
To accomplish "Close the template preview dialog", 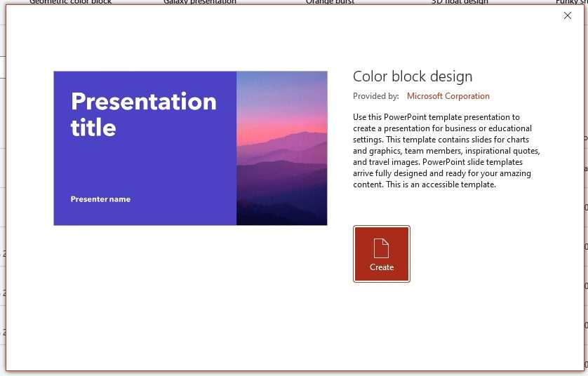I will point(568,15).
